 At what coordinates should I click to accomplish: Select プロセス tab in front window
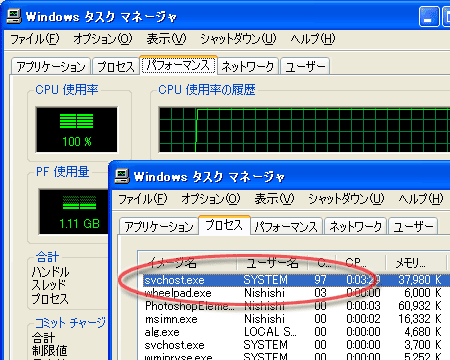coord(224,225)
